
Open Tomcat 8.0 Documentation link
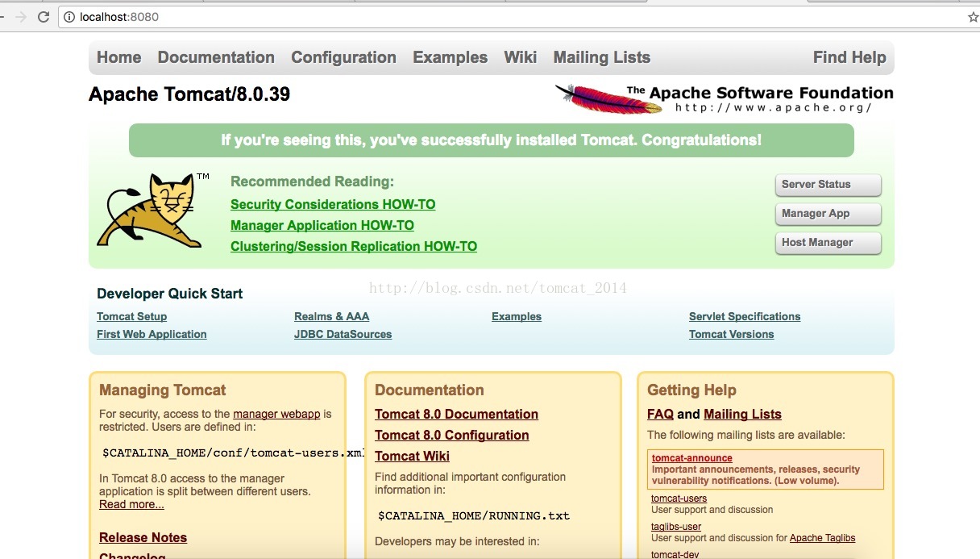[x=456, y=415]
